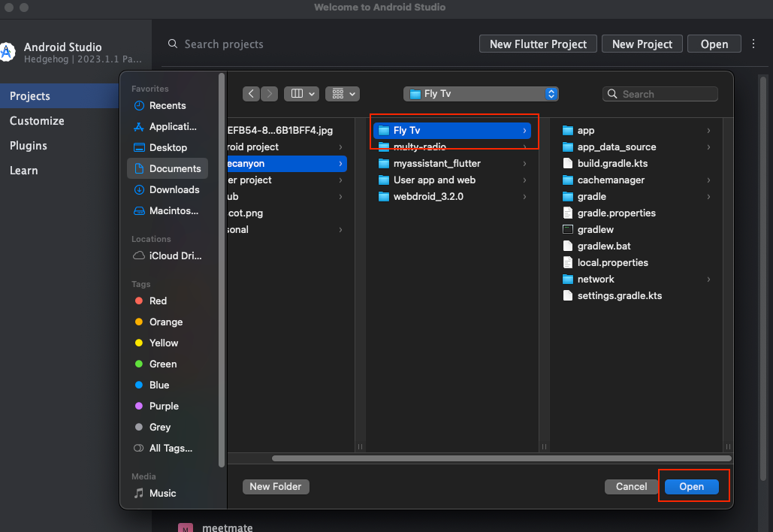Open Recents in Favorites sidebar
The image size is (773, 532).
coord(167,106)
